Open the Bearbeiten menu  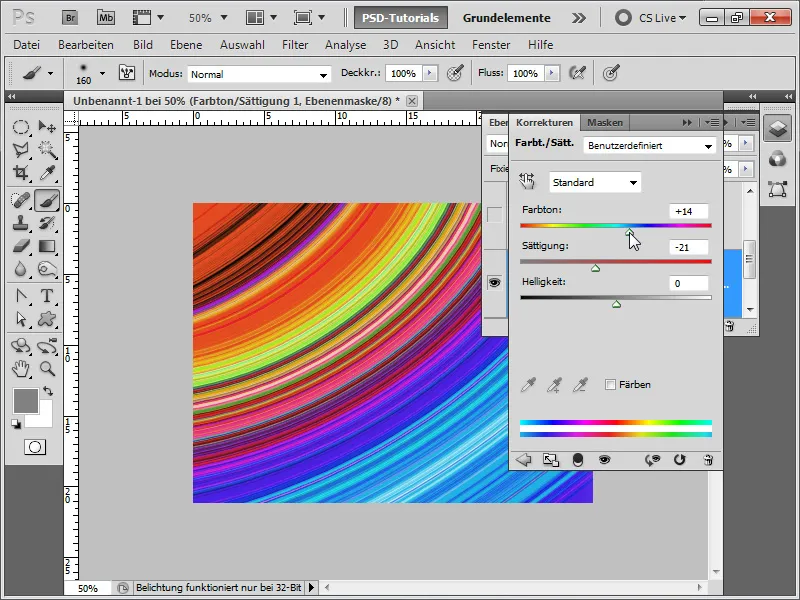[x=86, y=45]
